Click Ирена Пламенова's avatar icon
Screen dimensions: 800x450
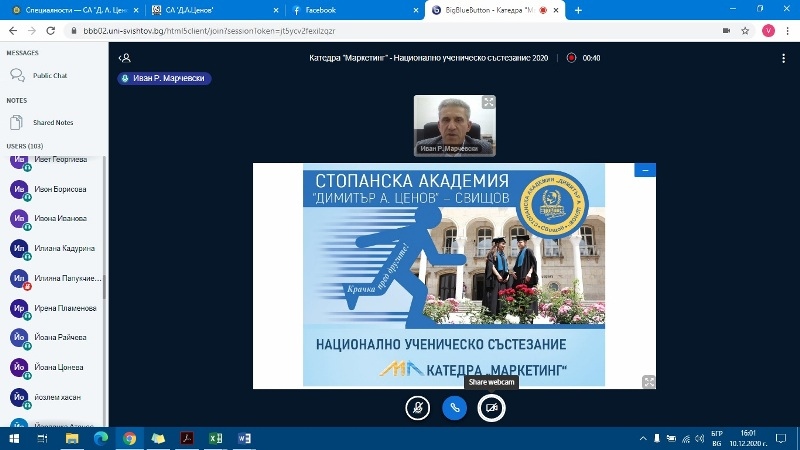click(19, 308)
